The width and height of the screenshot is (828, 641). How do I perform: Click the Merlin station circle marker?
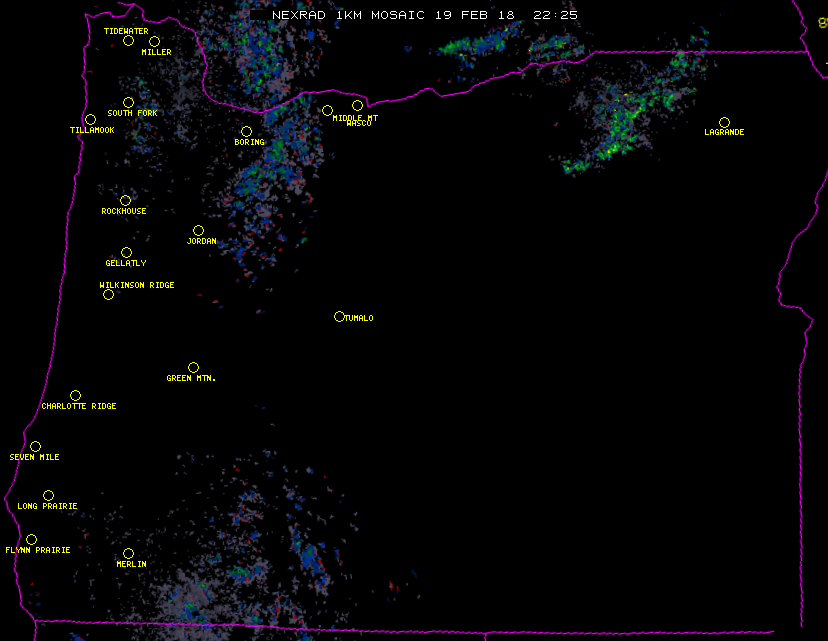click(128, 554)
